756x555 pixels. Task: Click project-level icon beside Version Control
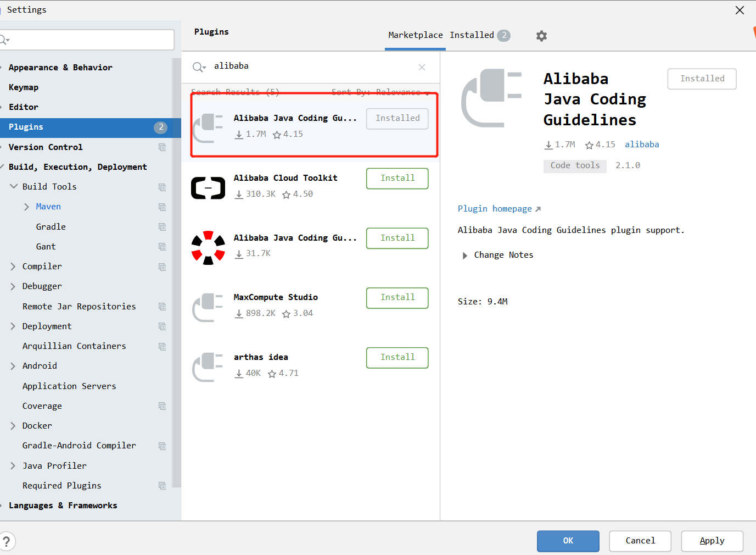coord(162,147)
